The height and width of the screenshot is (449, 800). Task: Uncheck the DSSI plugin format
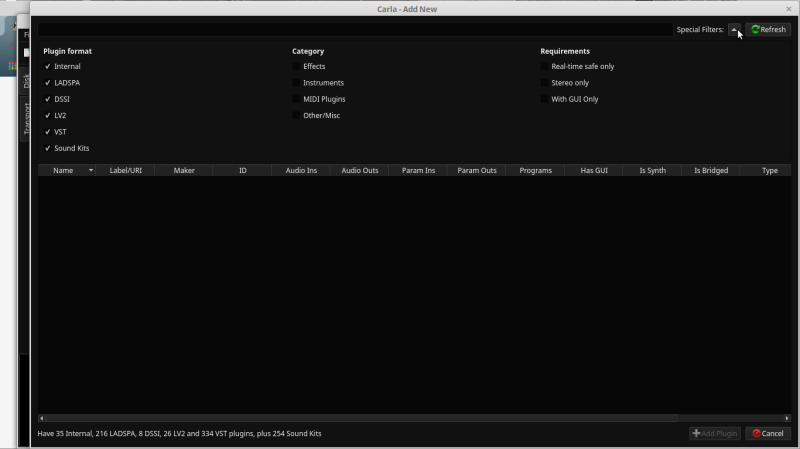(x=57, y=99)
